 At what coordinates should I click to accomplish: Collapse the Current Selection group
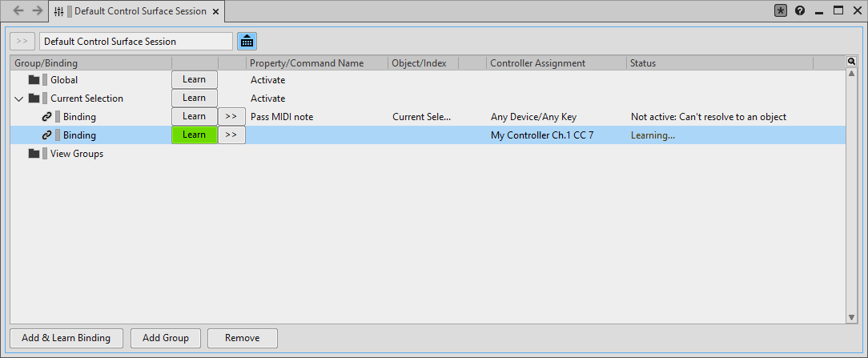18,99
